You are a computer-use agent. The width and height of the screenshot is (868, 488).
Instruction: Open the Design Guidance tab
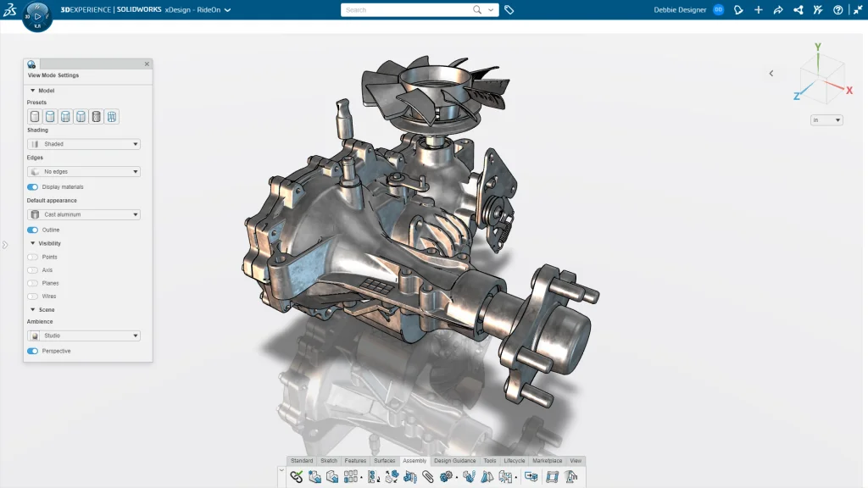click(455, 460)
